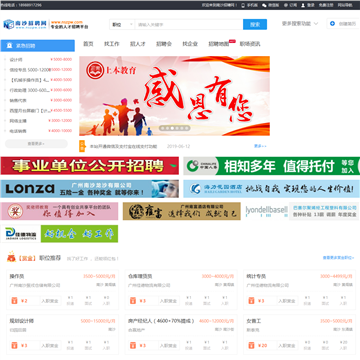
Task: Click the keyword search input field
Action: [189, 24]
